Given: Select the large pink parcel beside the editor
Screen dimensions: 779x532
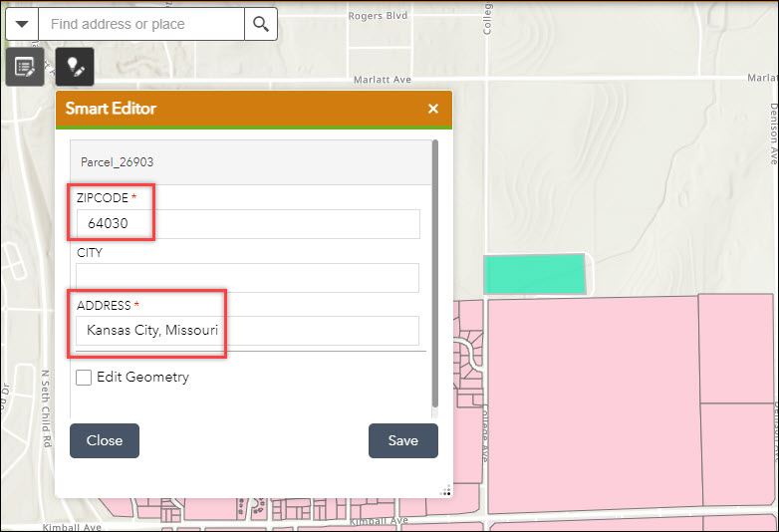Looking at the screenshot, I should tap(592, 399).
